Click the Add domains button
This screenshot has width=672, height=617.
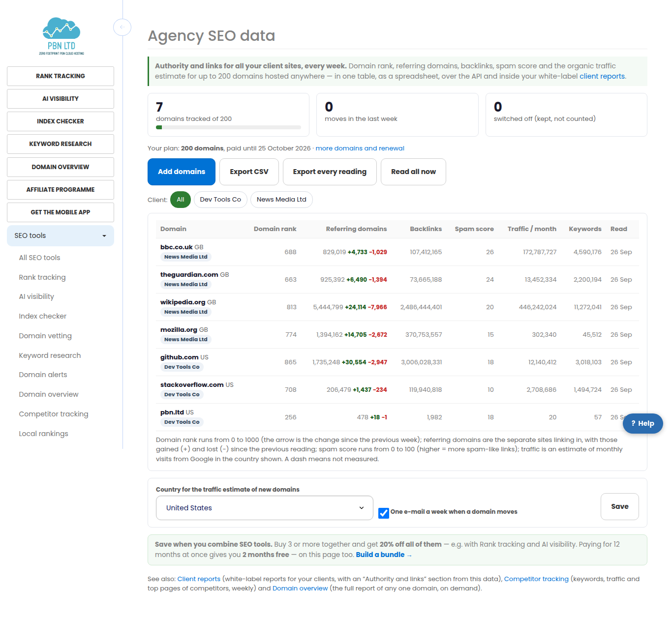click(182, 172)
